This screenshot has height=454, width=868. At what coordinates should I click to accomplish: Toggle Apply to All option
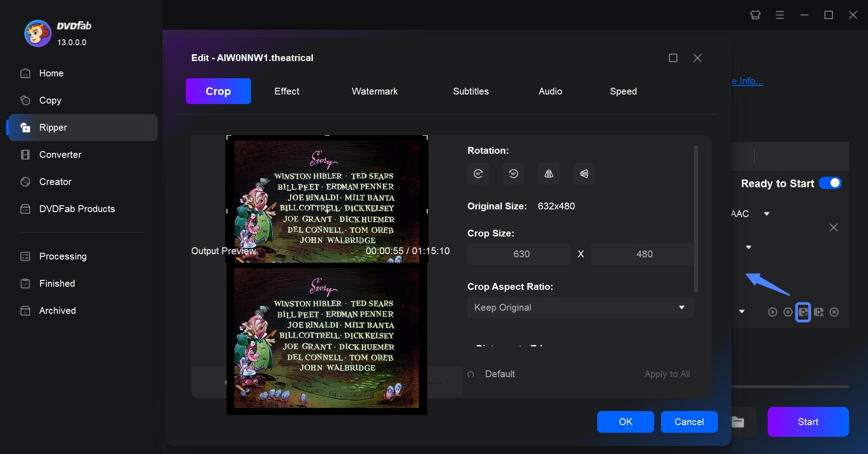point(667,374)
